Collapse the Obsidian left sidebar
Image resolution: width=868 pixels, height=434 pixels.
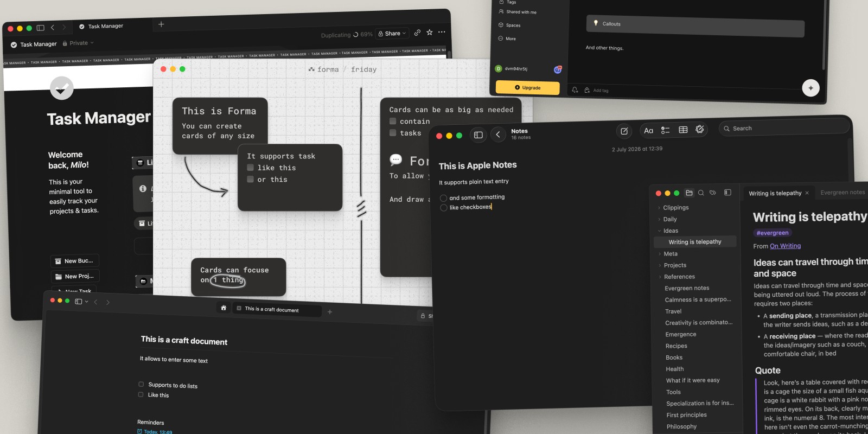727,193
